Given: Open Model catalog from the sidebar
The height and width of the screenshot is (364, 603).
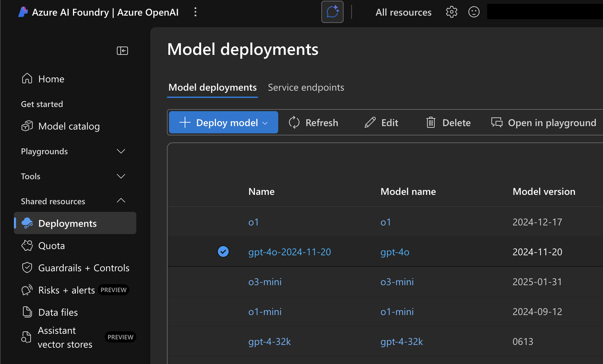Looking at the screenshot, I should coord(69,126).
